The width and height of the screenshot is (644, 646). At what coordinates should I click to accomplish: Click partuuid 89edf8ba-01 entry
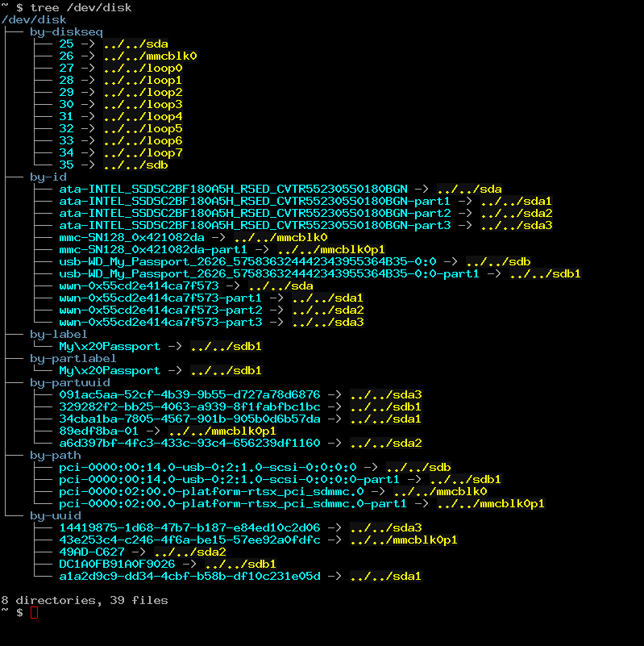pyautogui.click(x=98, y=431)
